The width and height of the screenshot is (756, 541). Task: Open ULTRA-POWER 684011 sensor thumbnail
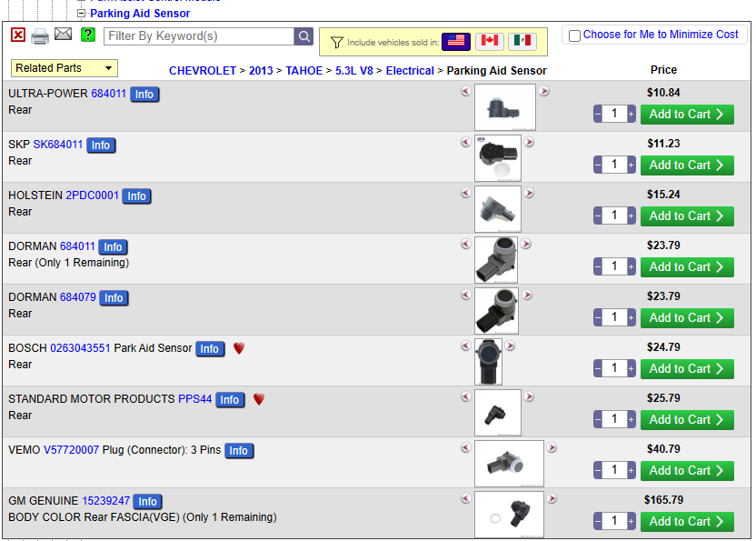pos(505,107)
